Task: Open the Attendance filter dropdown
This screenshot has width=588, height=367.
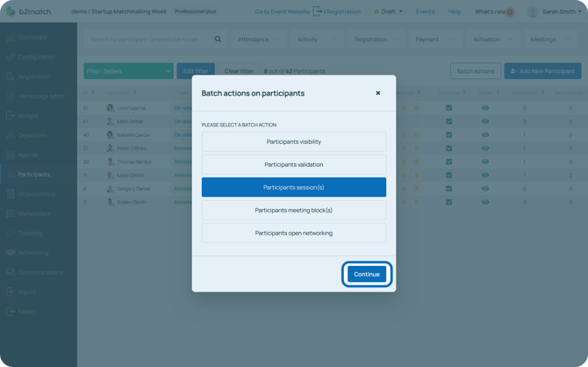Action: (x=259, y=39)
